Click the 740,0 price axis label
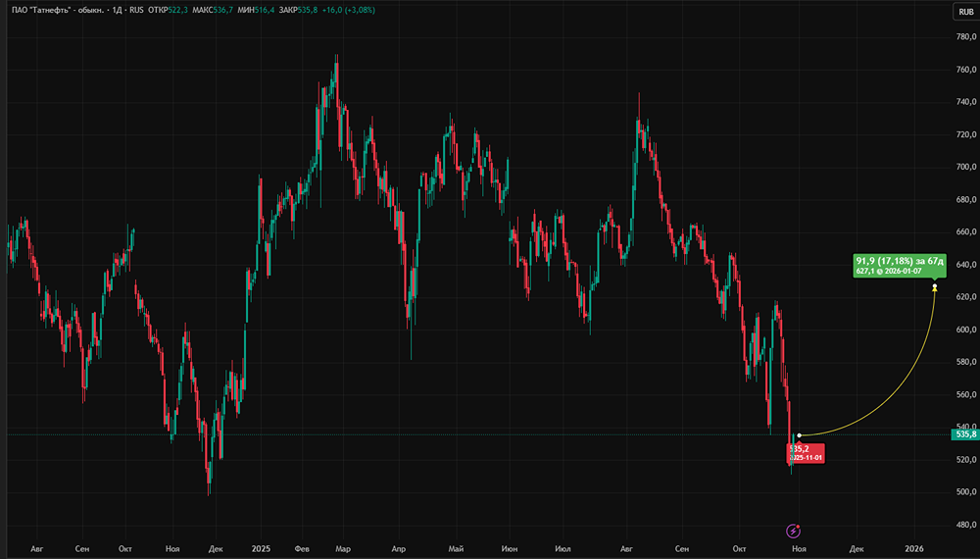The height and width of the screenshot is (559, 980). coord(965,102)
